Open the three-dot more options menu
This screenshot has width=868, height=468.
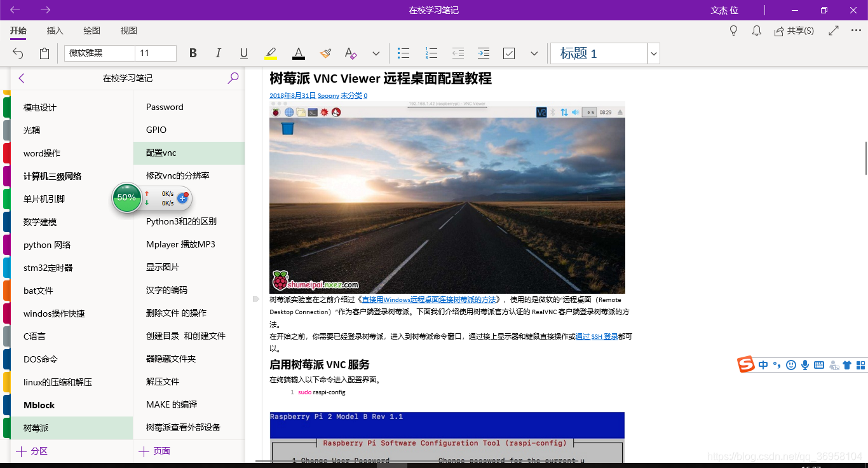tap(855, 31)
